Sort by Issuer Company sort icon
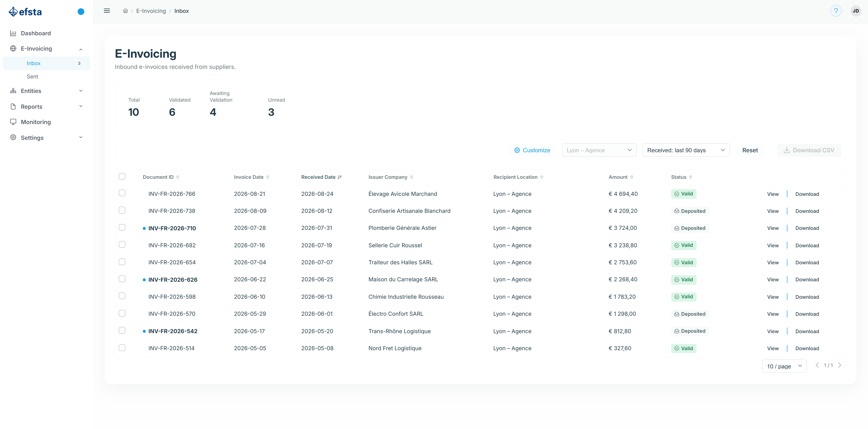Screen dimensions: 868x429 pyautogui.click(x=411, y=177)
